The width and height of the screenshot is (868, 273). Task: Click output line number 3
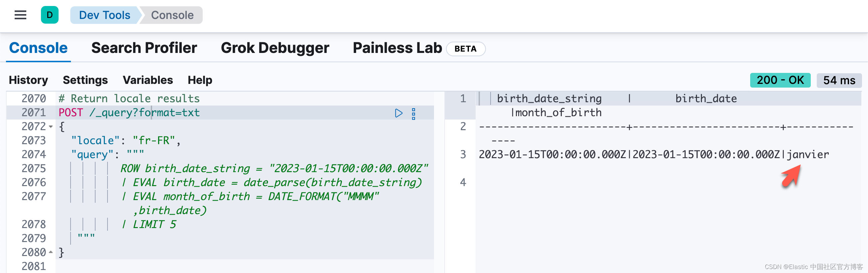(x=463, y=155)
